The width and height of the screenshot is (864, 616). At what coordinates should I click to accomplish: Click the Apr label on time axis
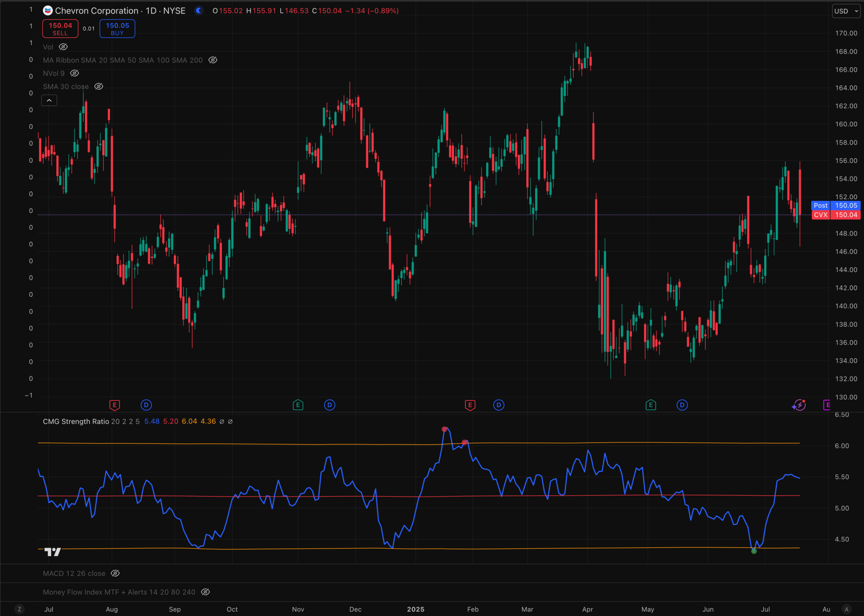(x=588, y=609)
